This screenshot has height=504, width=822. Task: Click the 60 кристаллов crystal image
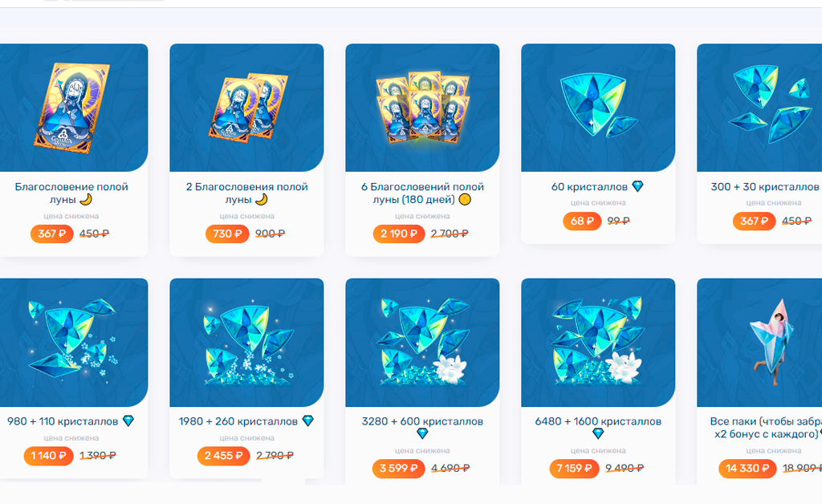(597, 108)
